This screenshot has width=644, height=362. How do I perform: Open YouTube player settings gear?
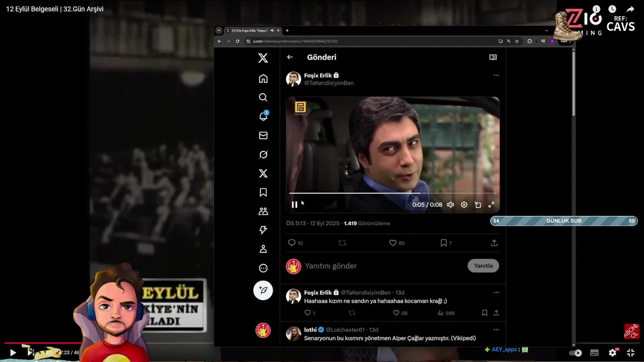tap(612, 353)
